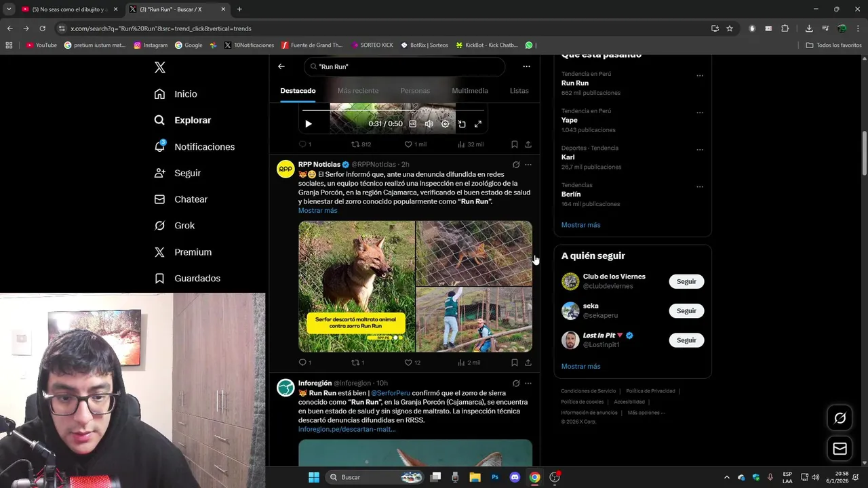This screenshot has height=488, width=868.
Task: Open Guardados bookmarks
Action: coord(187,279)
